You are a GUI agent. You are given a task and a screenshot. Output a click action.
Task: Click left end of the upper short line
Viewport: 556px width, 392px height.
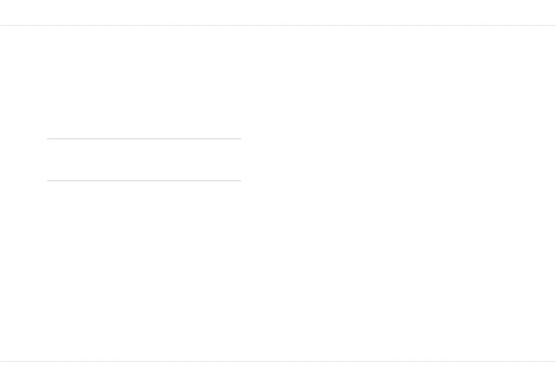pos(48,139)
